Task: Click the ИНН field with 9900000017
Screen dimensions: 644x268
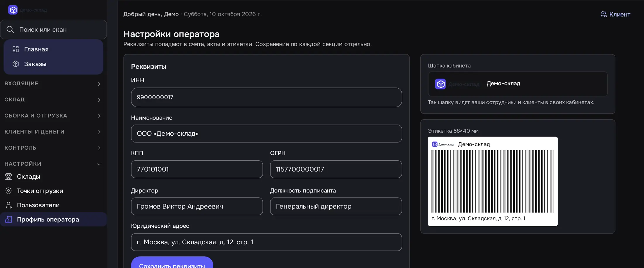Action: pos(266,97)
